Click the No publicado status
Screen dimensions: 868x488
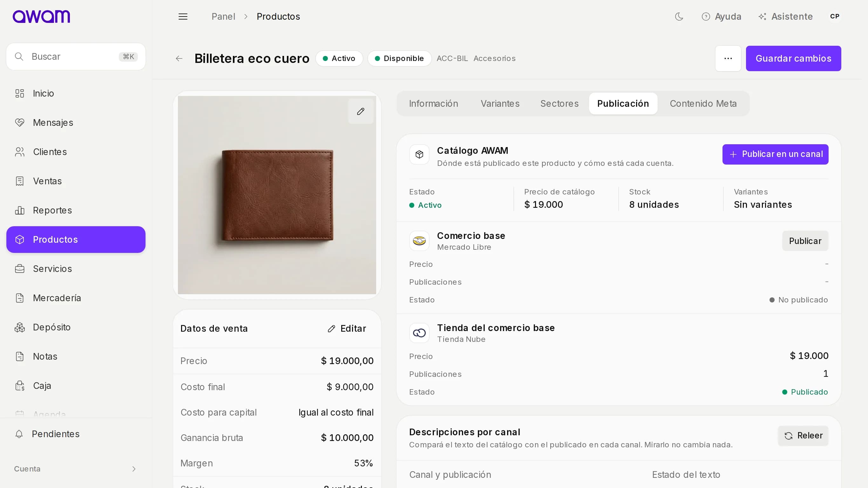click(798, 300)
